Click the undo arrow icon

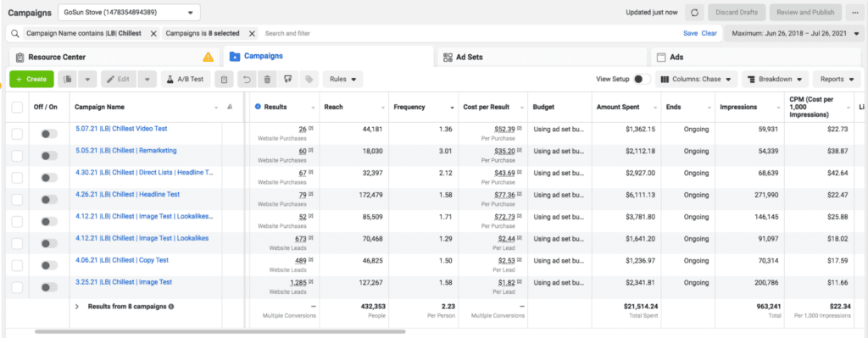247,79
